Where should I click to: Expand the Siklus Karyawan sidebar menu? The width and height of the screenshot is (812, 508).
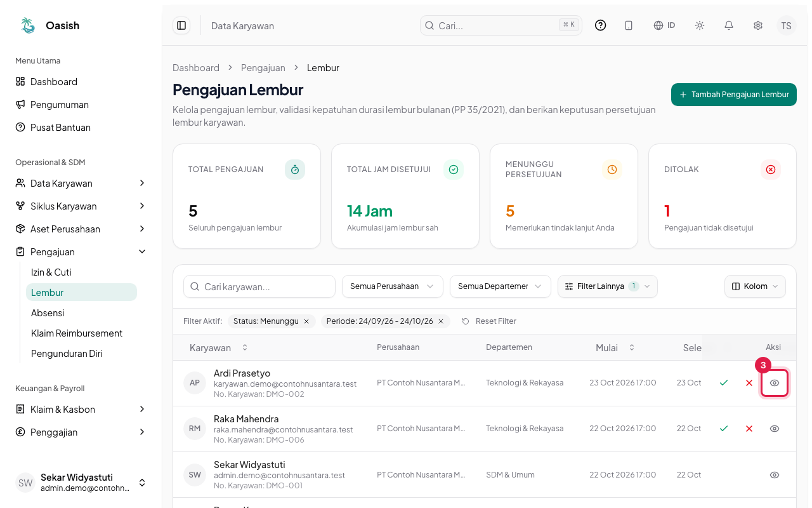[x=81, y=206]
